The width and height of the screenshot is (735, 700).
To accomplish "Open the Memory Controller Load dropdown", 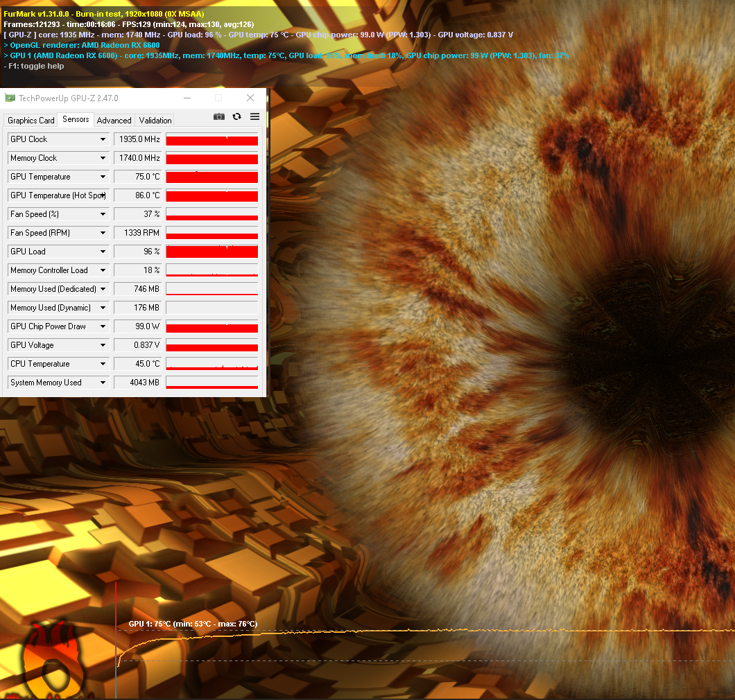I will tap(103, 270).
